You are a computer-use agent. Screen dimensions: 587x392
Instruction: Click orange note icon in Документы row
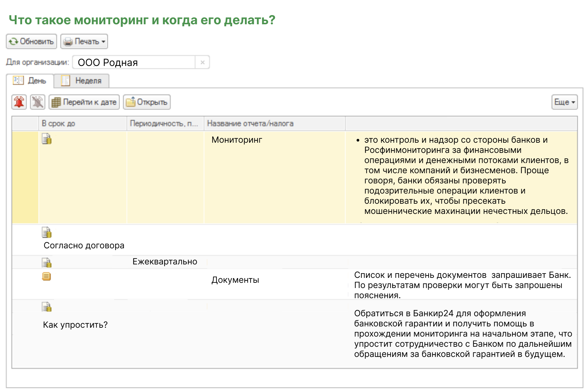pyautogui.click(x=47, y=277)
